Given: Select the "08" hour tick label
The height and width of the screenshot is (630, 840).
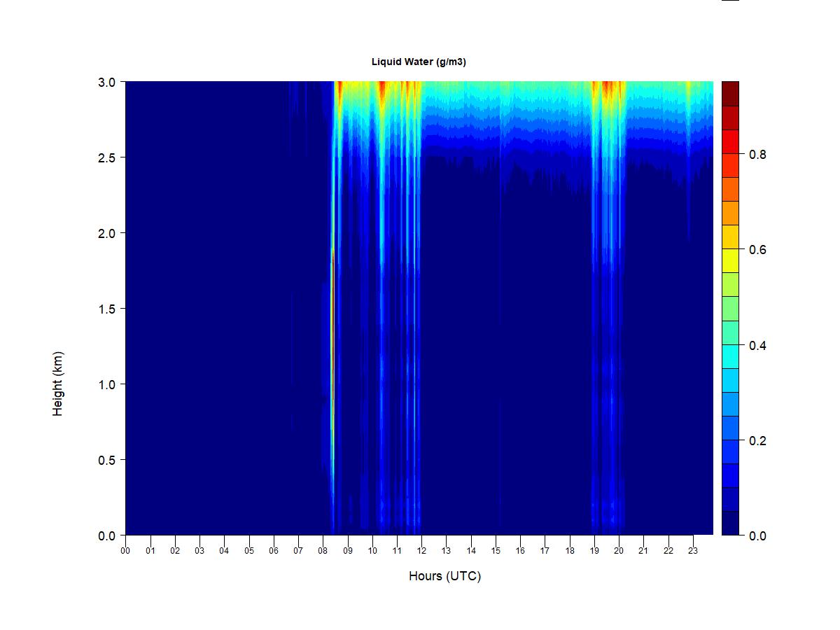Looking at the screenshot, I should coord(323,551).
